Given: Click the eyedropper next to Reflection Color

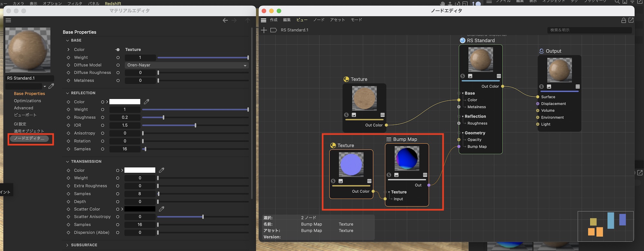Looking at the screenshot, I should tap(147, 102).
